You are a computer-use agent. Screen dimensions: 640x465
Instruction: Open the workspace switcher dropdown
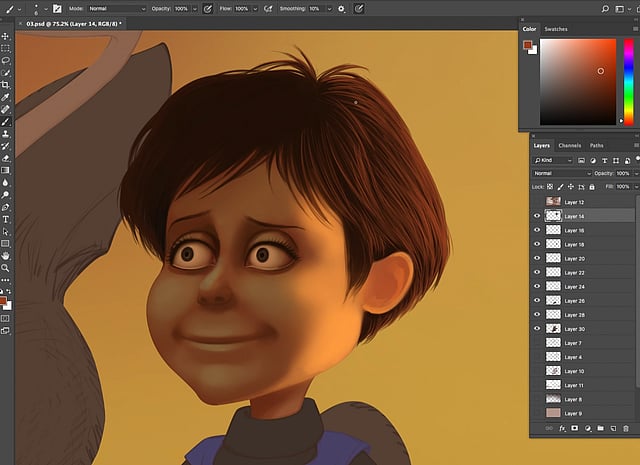click(x=622, y=9)
